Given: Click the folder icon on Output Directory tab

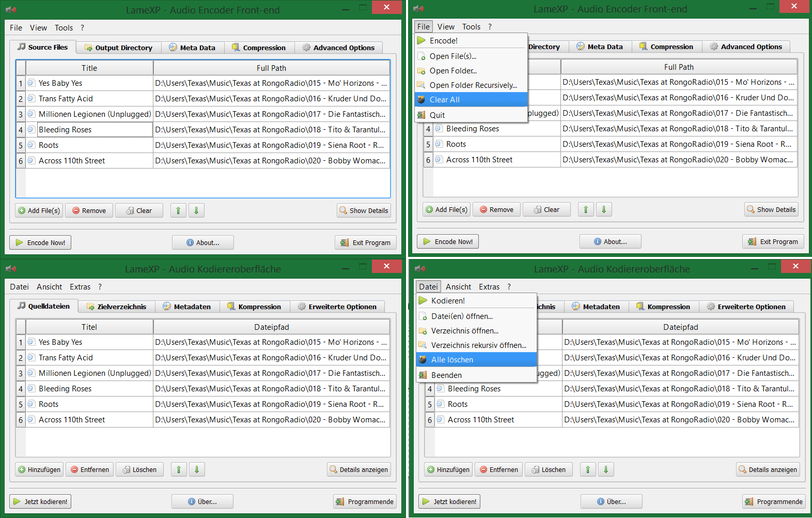Looking at the screenshot, I should coord(88,48).
